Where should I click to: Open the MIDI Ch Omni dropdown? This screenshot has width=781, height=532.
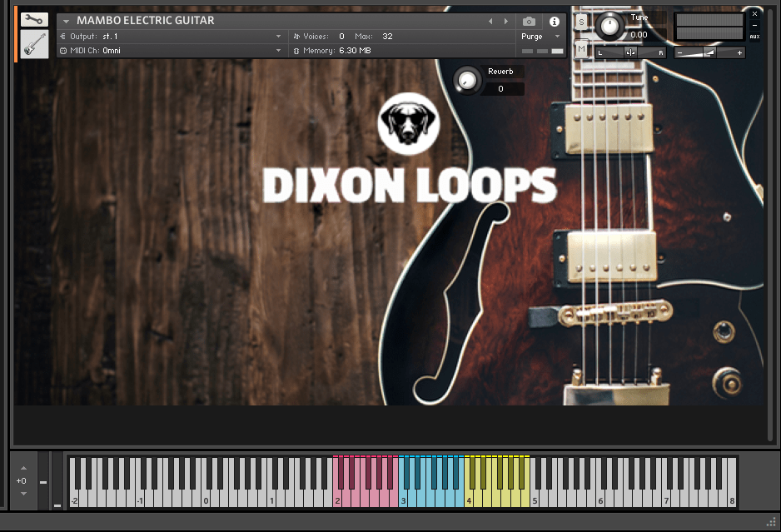point(278,51)
